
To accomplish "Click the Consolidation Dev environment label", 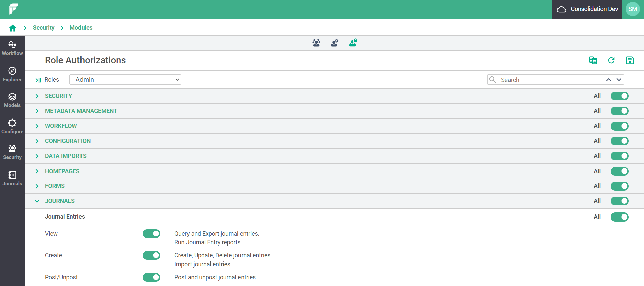I will tap(594, 9).
